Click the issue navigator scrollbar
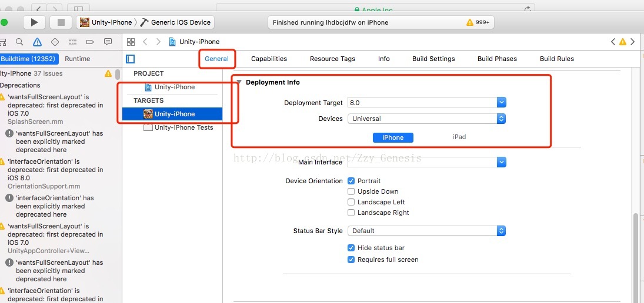The image size is (644, 303). (x=118, y=74)
